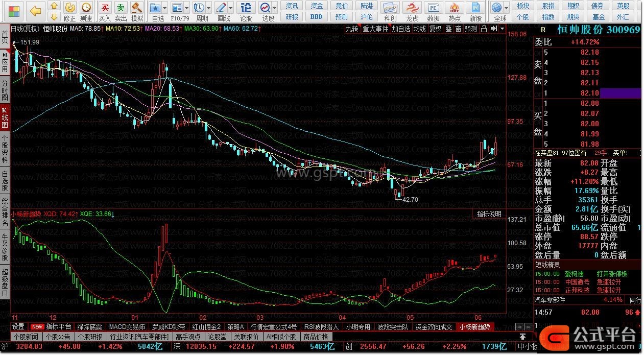Open the 热点 hot topics icon

pos(455,12)
